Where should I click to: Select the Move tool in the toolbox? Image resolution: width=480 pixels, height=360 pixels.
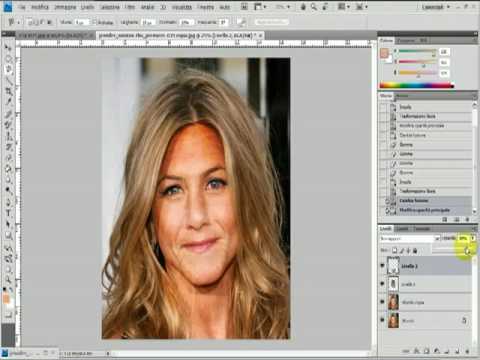(8, 48)
